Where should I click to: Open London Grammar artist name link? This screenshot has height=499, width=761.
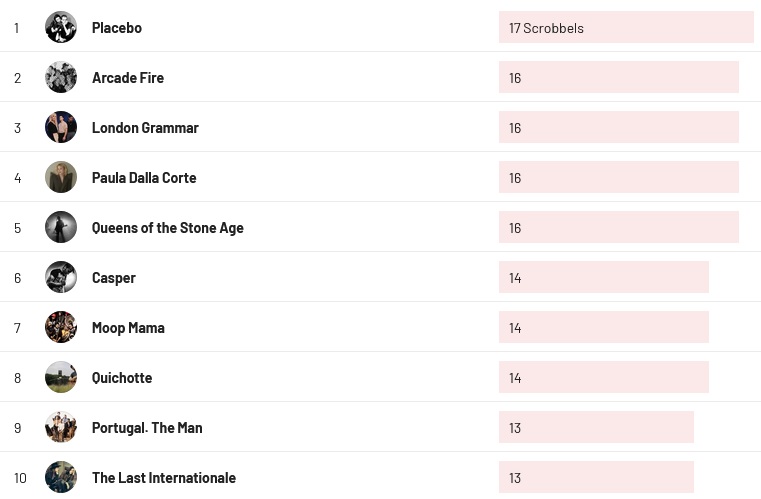point(145,128)
